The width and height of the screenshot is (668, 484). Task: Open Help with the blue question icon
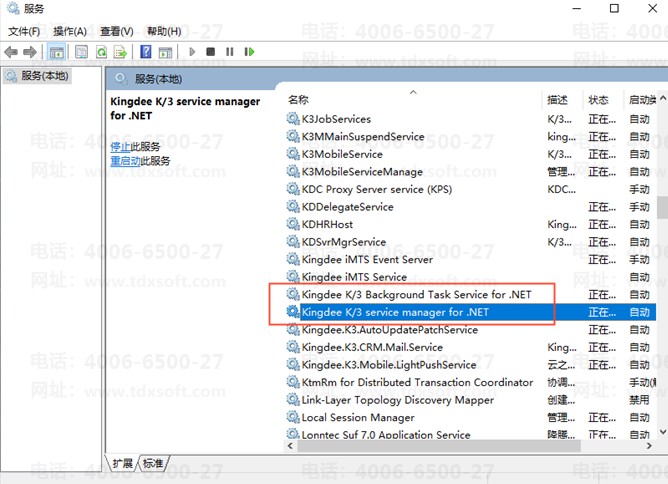pos(146,52)
